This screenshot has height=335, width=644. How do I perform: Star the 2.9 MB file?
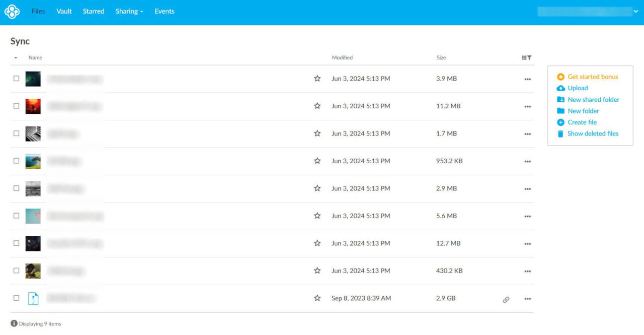(317, 188)
